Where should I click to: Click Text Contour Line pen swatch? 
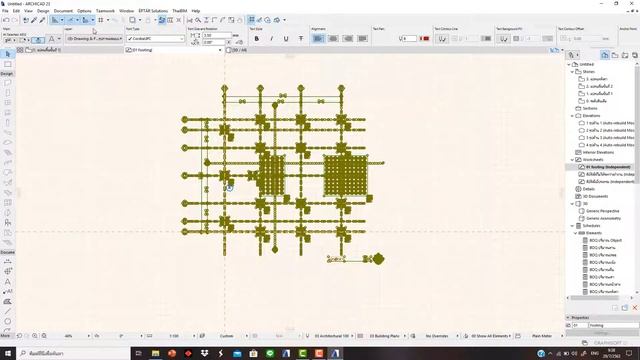point(486,39)
